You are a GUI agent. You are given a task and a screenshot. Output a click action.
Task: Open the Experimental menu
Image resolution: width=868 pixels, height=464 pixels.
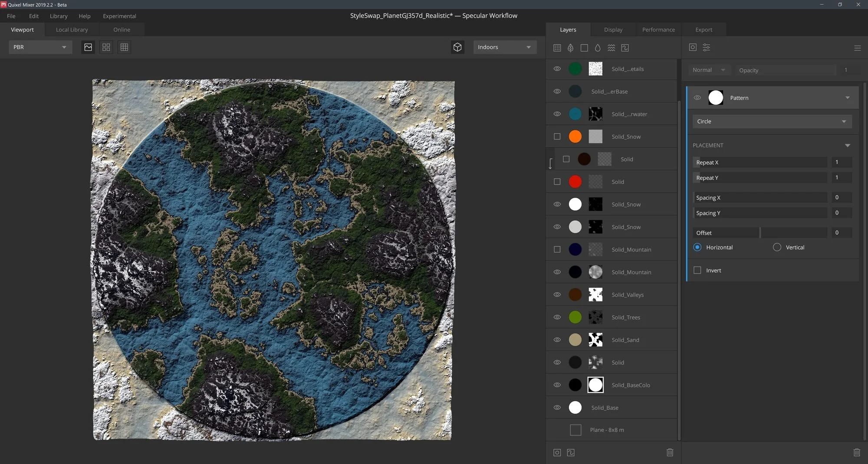119,16
